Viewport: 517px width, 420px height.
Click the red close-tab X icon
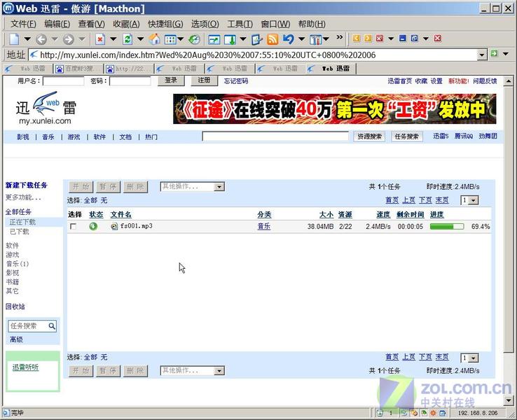coord(380,38)
